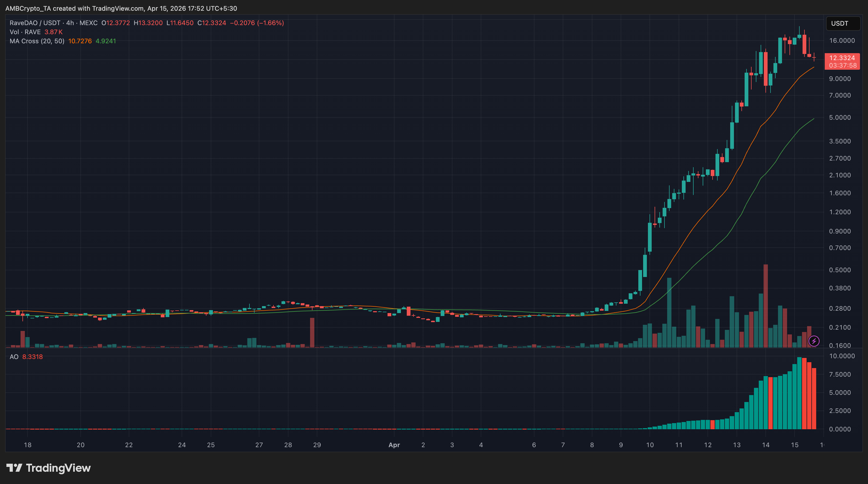Click the 16.0000 price axis label
Image resolution: width=868 pixels, height=484 pixels.
(x=842, y=40)
